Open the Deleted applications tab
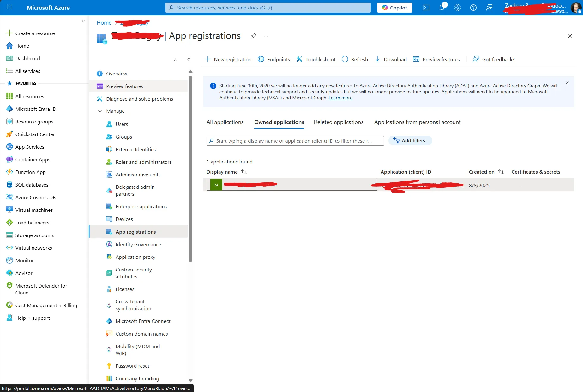Image resolution: width=583 pixels, height=392 pixels. click(338, 122)
